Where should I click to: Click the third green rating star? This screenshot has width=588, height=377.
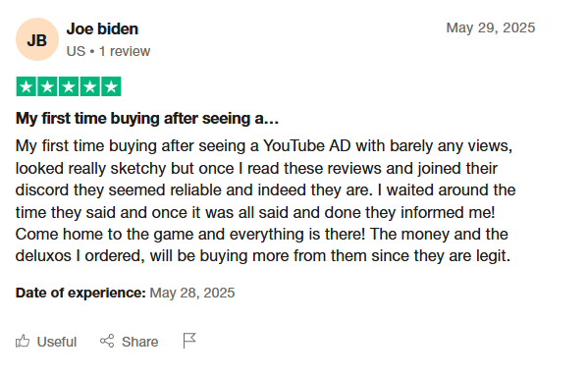(x=69, y=86)
